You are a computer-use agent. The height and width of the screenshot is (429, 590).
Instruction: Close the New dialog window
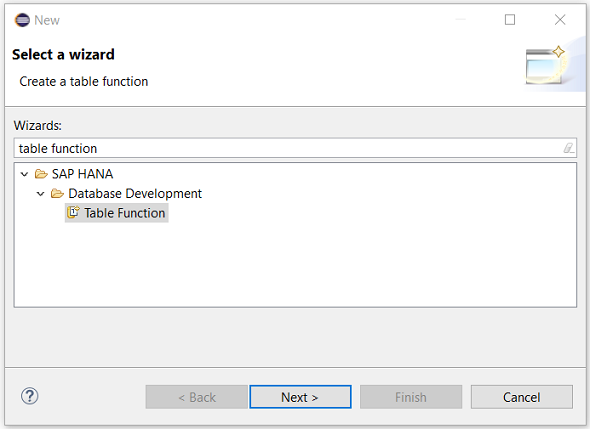click(560, 20)
